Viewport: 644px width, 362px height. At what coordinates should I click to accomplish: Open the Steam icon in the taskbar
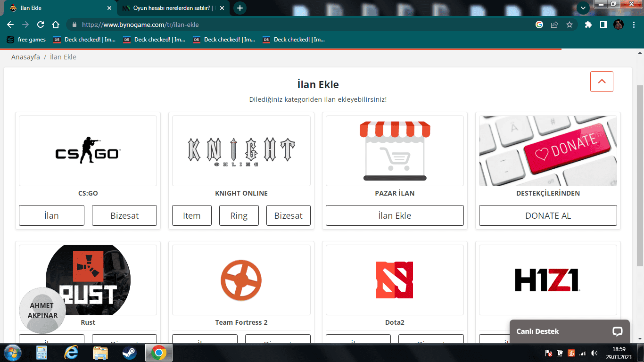[x=130, y=353]
